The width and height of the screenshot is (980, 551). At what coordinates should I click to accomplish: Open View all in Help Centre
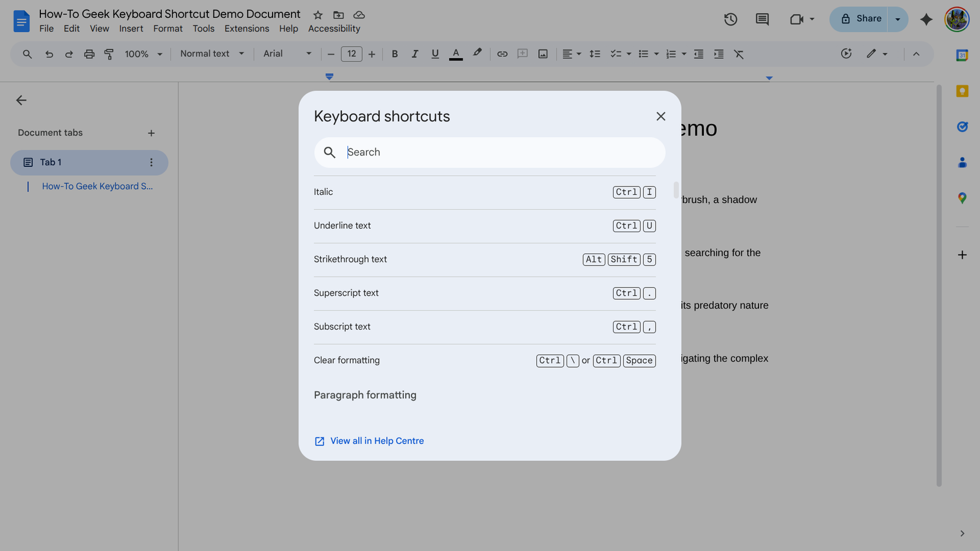coord(377,441)
